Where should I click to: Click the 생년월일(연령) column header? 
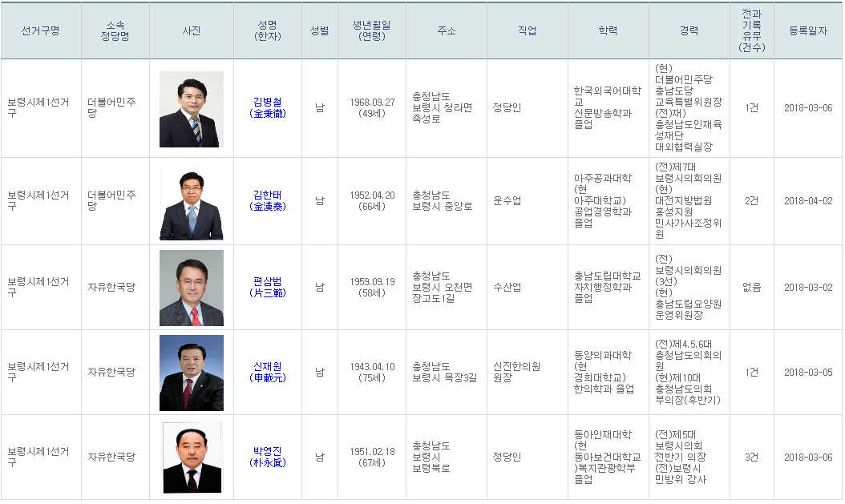click(372, 30)
